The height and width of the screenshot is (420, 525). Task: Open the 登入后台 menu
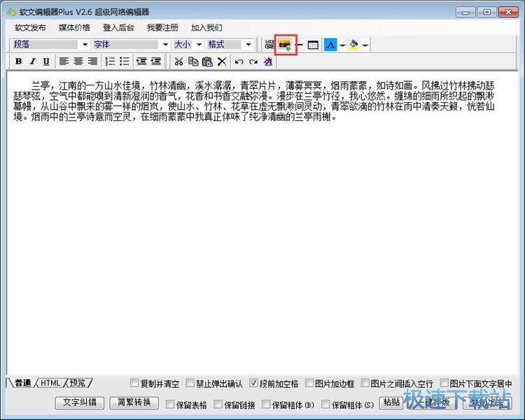coord(118,27)
